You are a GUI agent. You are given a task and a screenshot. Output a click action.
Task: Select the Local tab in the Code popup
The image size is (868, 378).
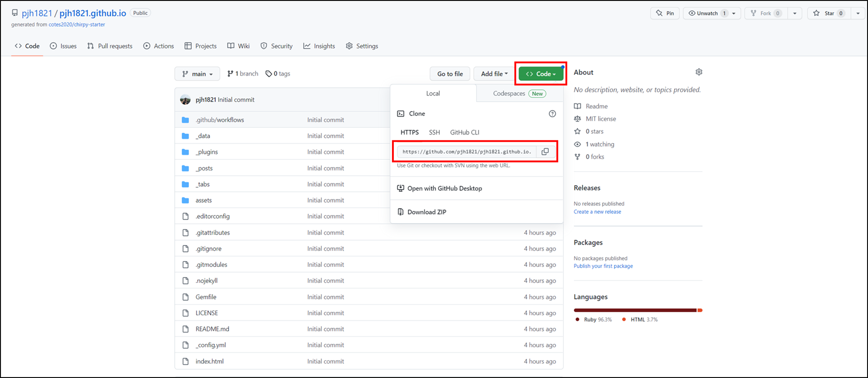pos(433,93)
